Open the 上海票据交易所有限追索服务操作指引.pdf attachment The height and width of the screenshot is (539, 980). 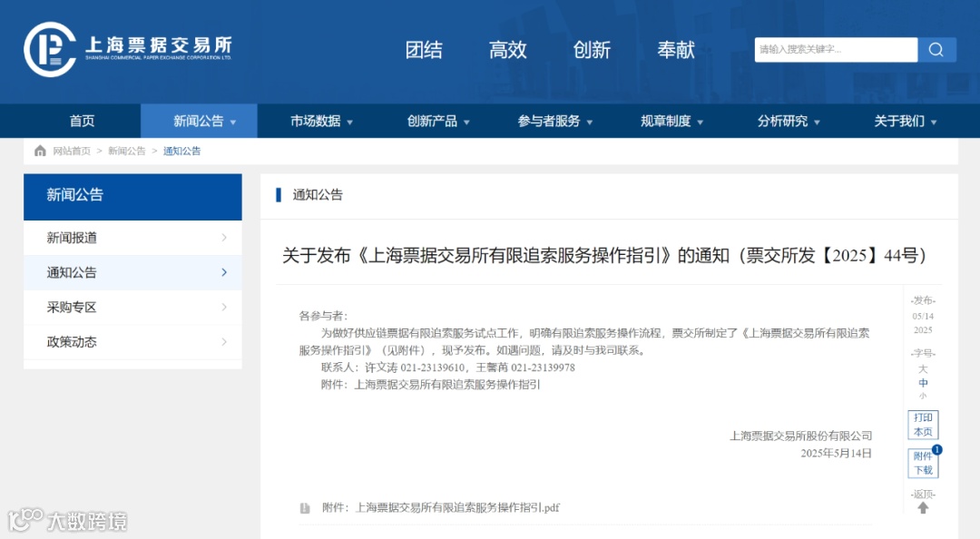pos(441,508)
